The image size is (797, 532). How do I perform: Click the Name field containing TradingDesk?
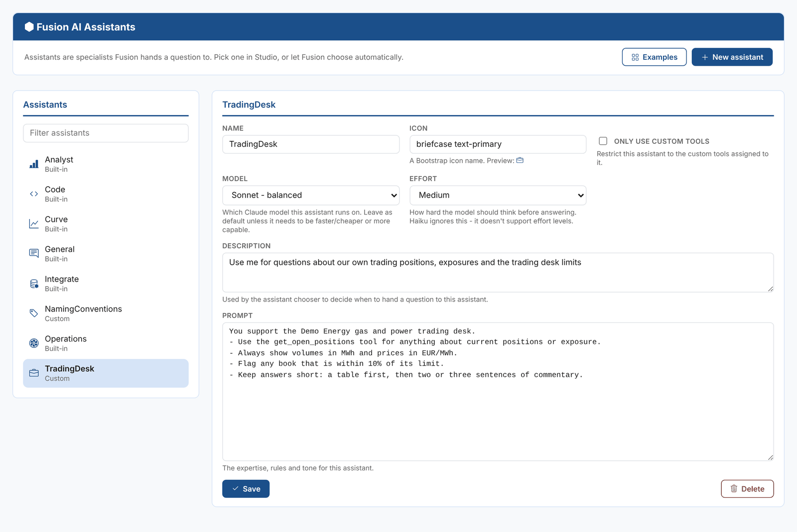click(x=311, y=144)
